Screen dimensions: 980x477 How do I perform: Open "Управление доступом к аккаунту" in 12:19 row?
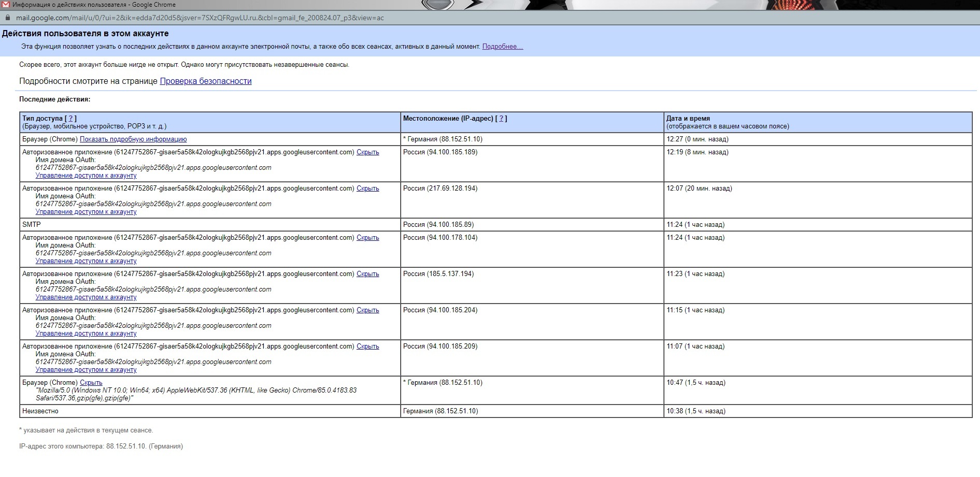tap(86, 176)
